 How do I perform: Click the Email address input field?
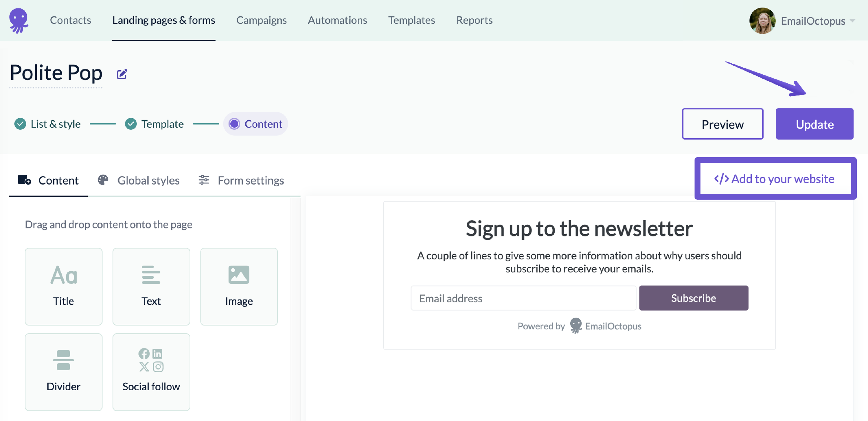click(523, 298)
